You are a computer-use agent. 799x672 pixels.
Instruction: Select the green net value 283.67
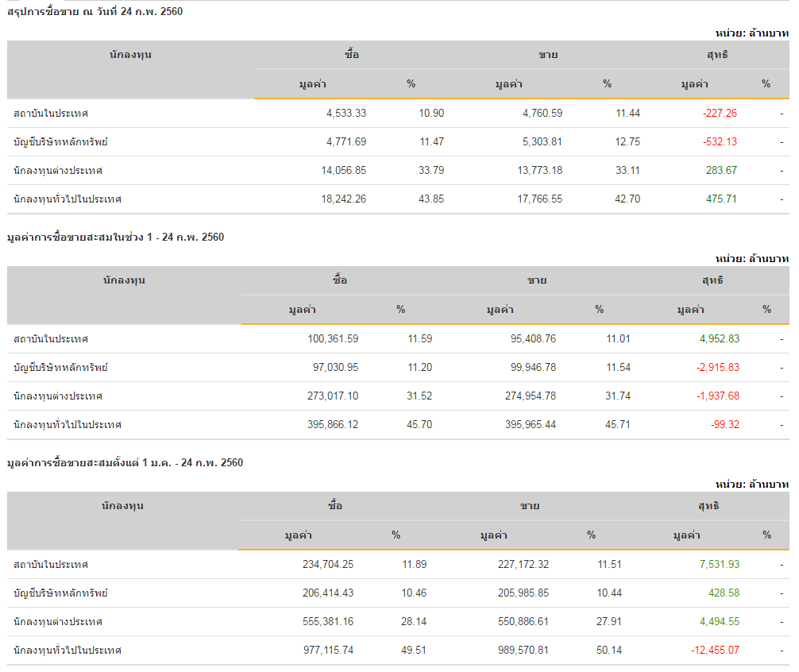tap(721, 171)
